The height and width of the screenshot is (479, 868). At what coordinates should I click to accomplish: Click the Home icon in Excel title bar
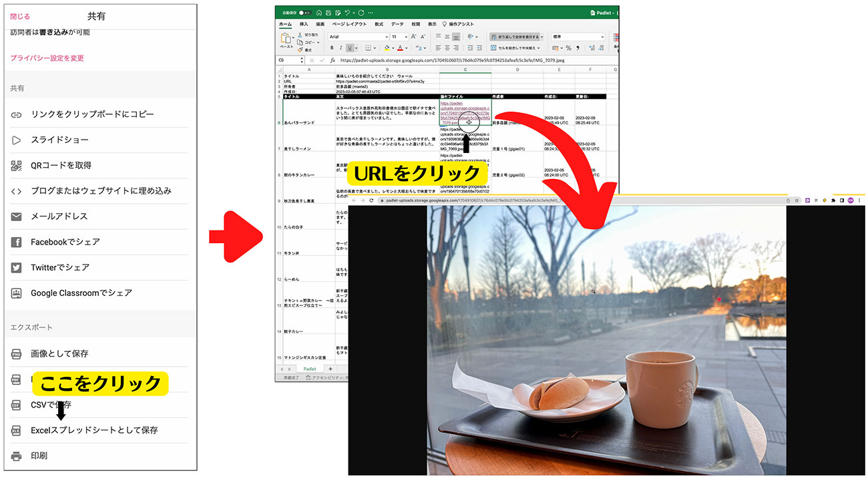click(319, 12)
